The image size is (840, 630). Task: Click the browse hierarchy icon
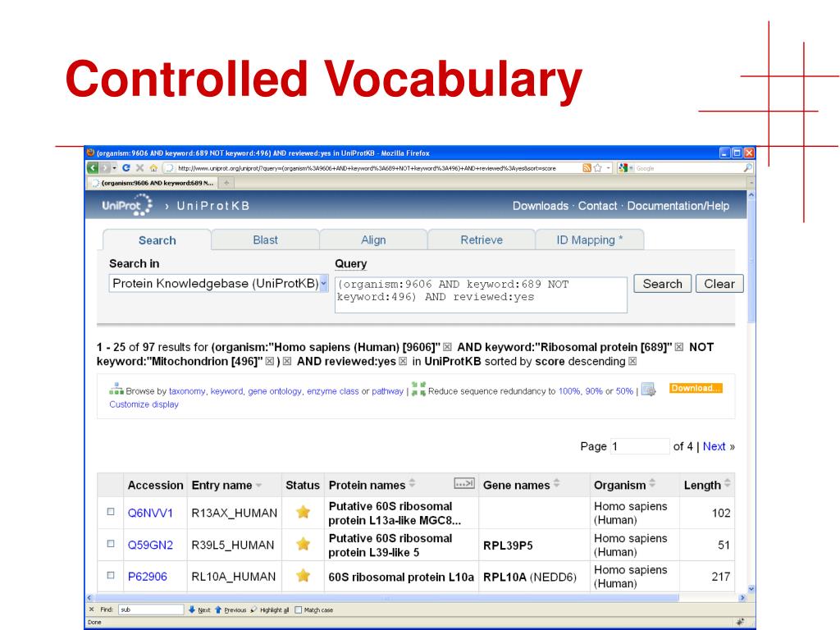[x=116, y=389]
